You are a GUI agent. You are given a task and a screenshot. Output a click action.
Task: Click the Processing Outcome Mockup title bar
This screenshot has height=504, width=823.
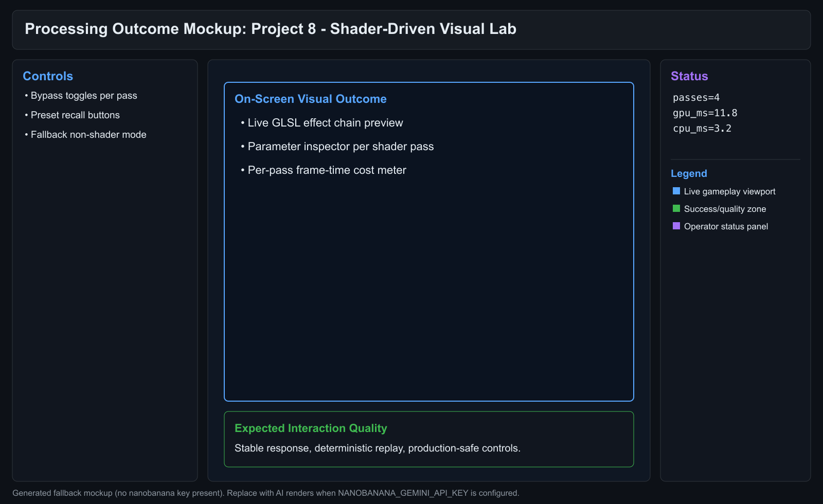pos(271,29)
